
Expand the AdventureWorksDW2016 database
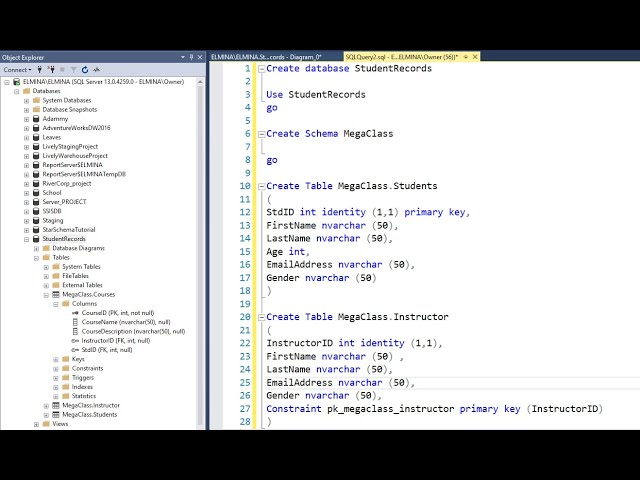[x=27, y=128]
